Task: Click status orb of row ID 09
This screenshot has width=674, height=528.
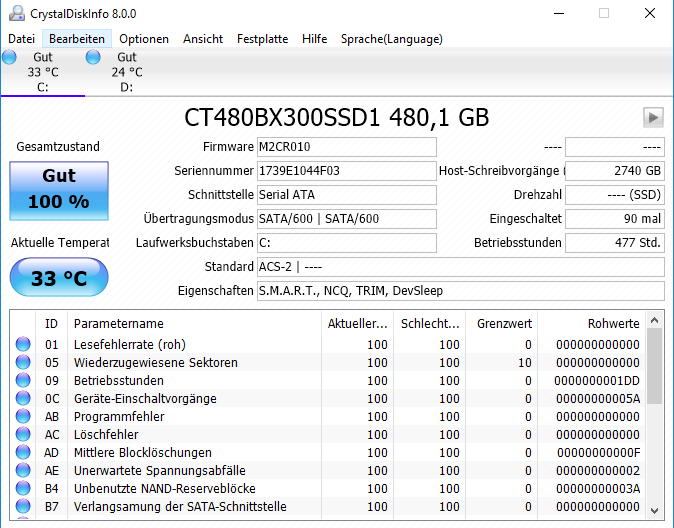Action: coord(23,381)
